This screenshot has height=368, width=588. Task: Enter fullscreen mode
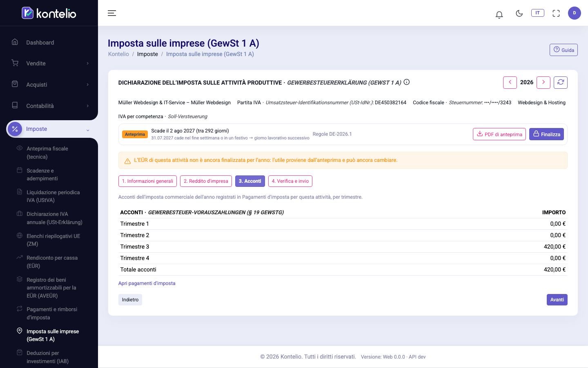pos(556,13)
